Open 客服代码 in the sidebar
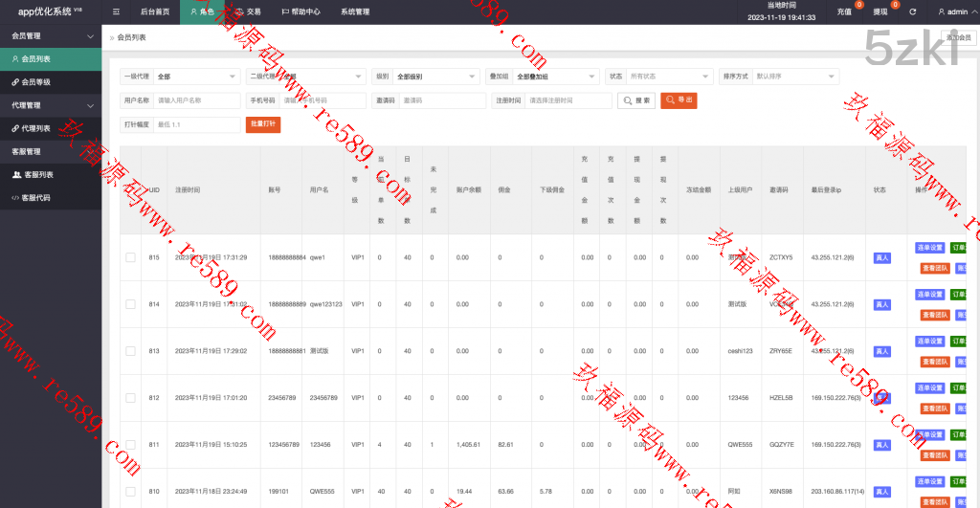 36,197
